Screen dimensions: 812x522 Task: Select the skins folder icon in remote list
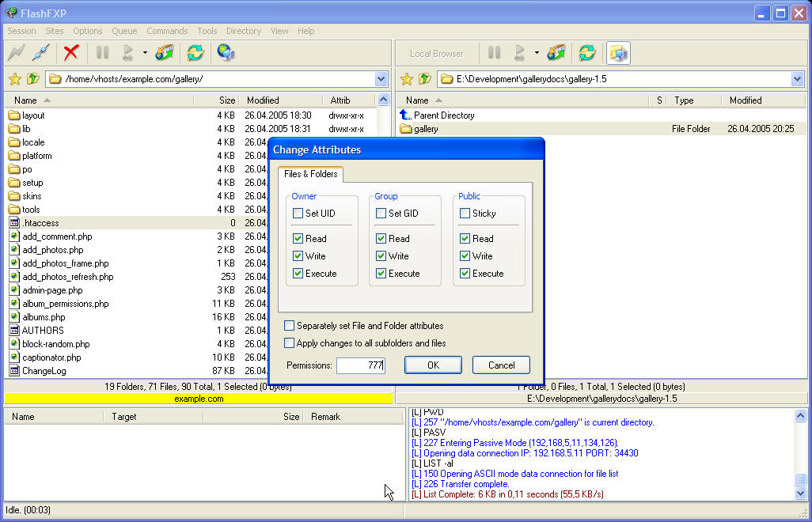14,196
